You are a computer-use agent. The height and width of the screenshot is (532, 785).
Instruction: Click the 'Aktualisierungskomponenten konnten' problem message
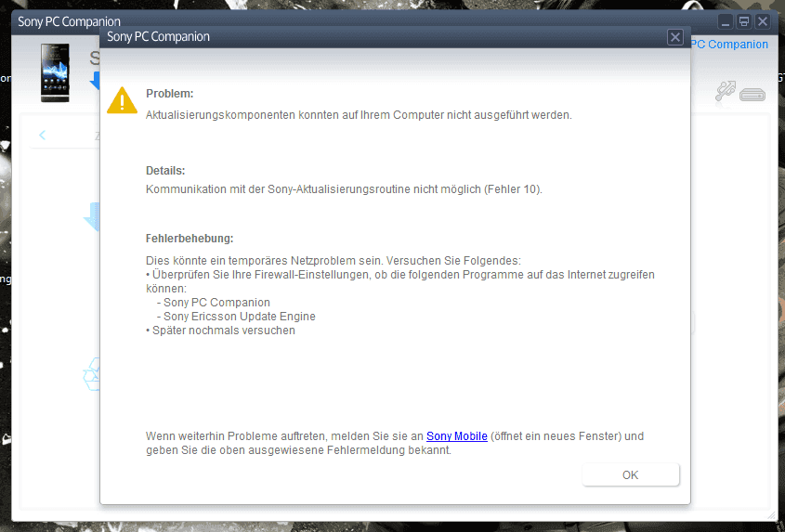click(x=359, y=115)
